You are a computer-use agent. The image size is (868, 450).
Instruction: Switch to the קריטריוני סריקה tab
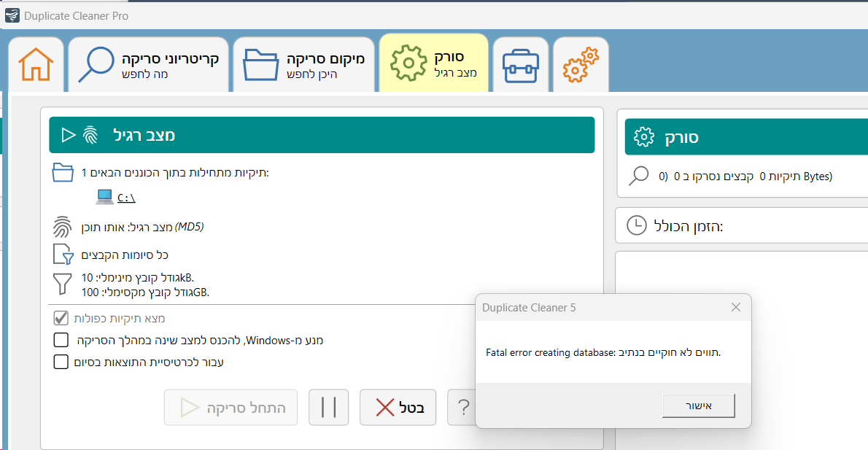(x=148, y=64)
